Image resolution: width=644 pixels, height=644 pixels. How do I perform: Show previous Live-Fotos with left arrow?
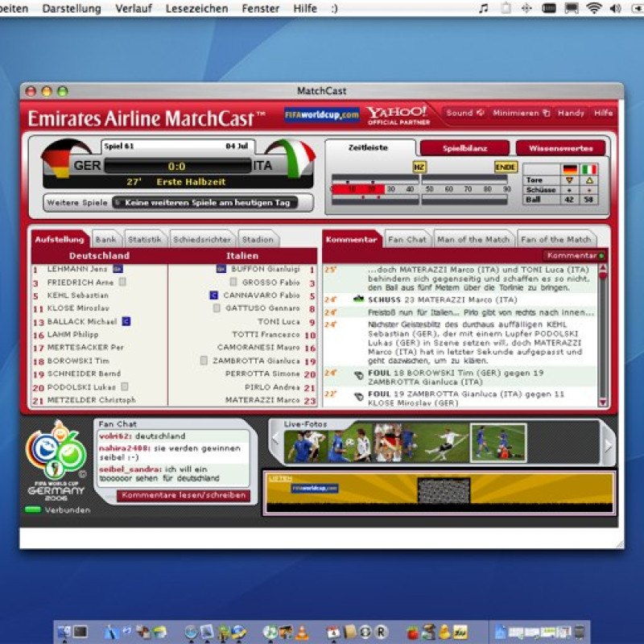(275, 440)
